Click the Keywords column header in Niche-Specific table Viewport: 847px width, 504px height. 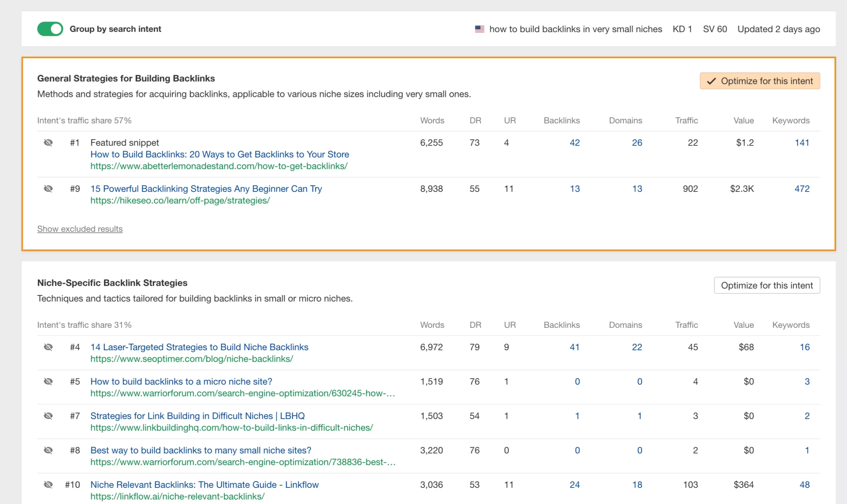click(x=791, y=325)
